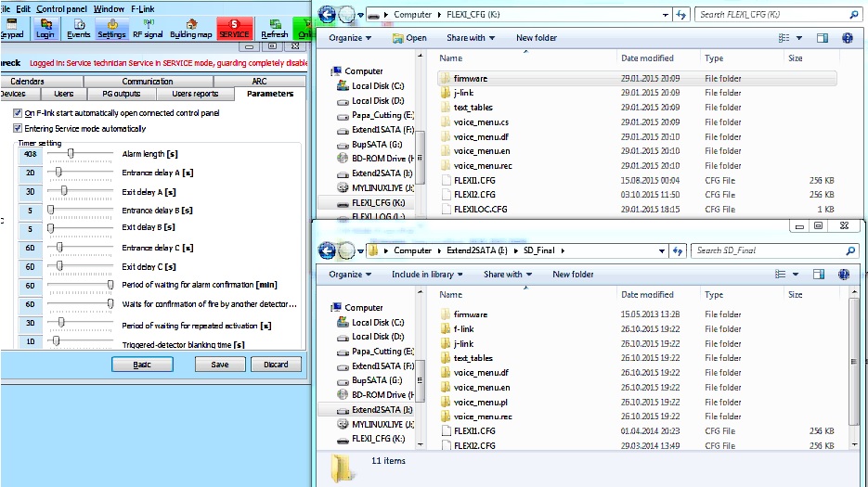
Task: Open the Control panel menu
Action: tap(62, 8)
